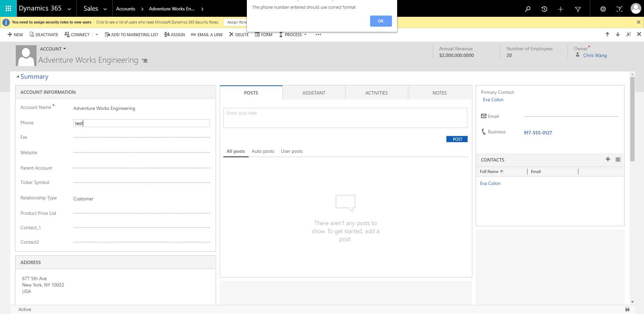The width and height of the screenshot is (644, 314).
Task: Switch to the ASSISTANT tab
Action: 314,93
